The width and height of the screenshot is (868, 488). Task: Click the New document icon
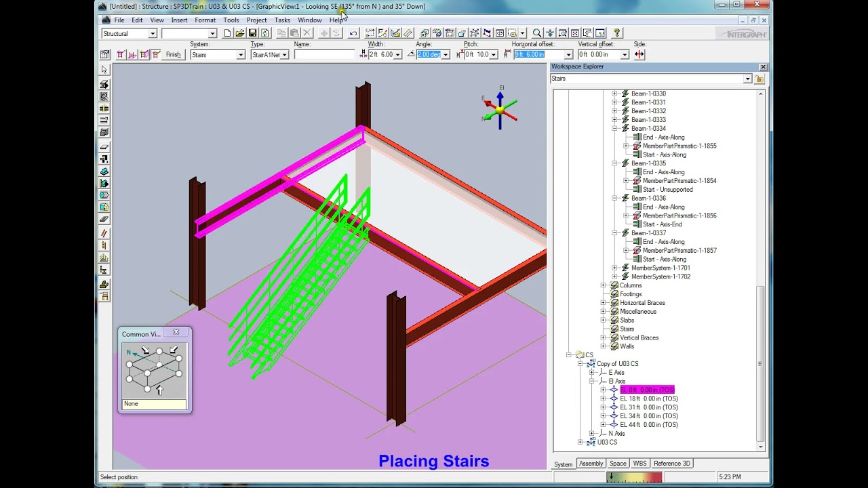[227, 33]
